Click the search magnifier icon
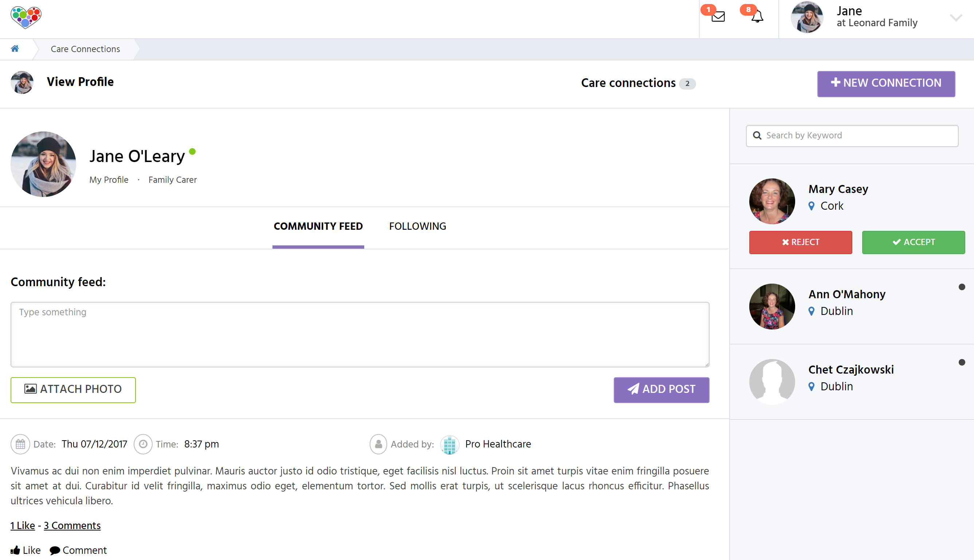 (x=757, y=135)
